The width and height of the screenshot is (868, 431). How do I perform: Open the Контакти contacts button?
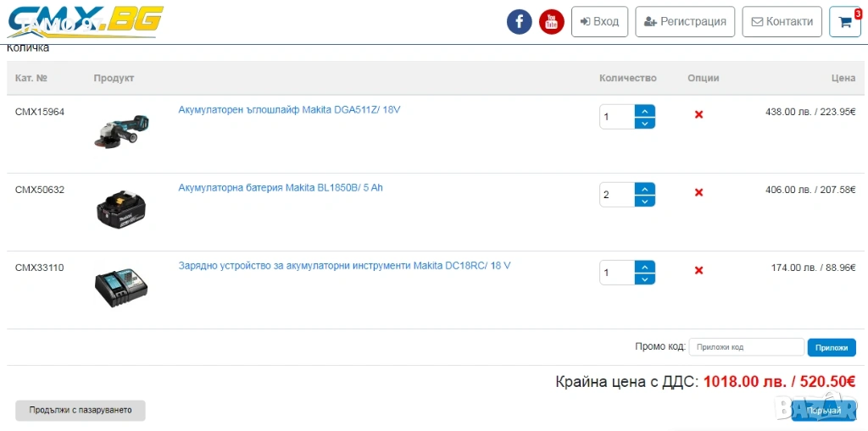tap(782, 21)
